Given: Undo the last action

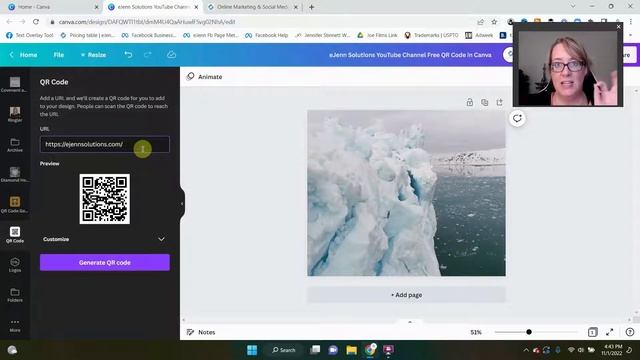Looking at the screenshot, I should pyautogui.click(x=128, y=55).
